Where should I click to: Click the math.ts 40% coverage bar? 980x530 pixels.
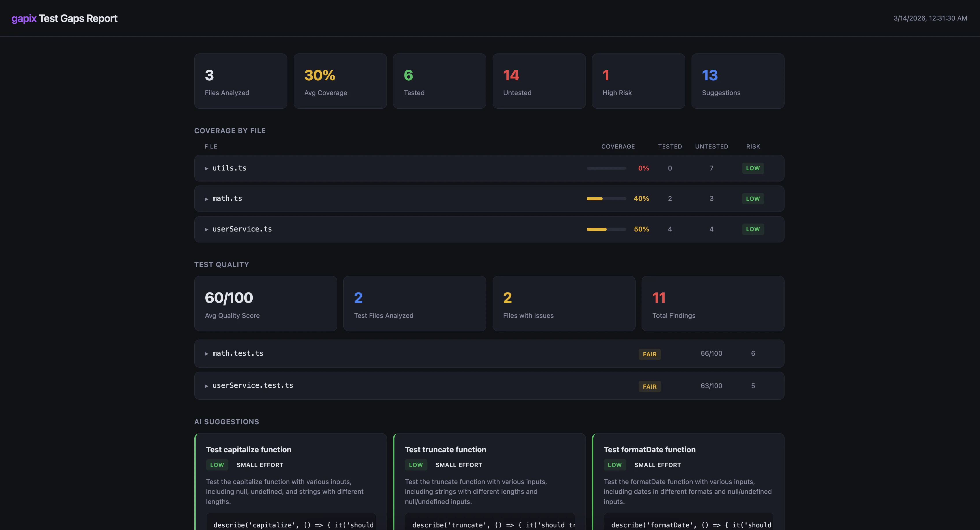tap(606, 199)
